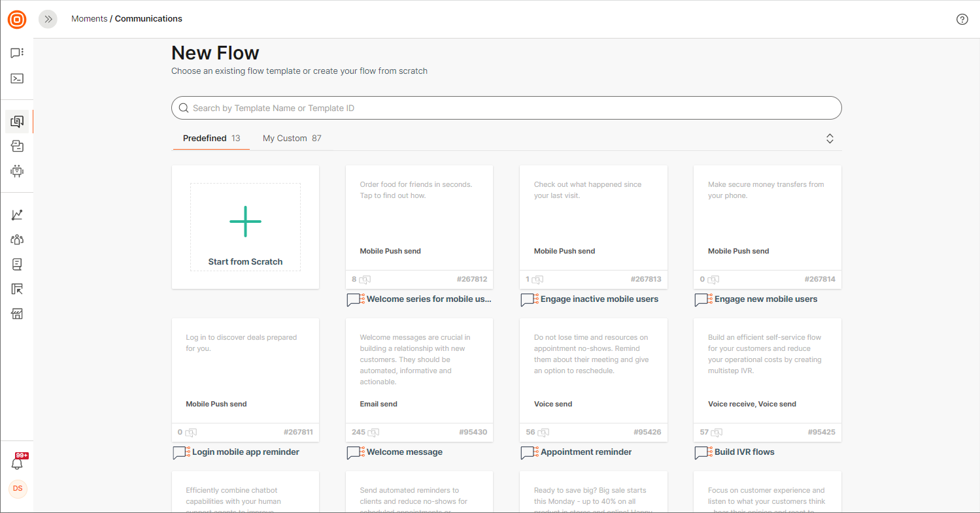Screen dimensions: 980x513
Task: Click the Infobip logo icon
Action: pos(17,20)
